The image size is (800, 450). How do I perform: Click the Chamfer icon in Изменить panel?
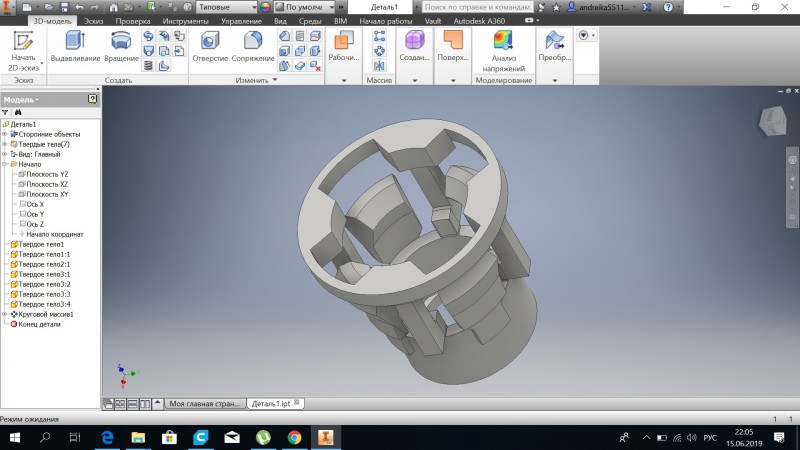pos(284,36)
